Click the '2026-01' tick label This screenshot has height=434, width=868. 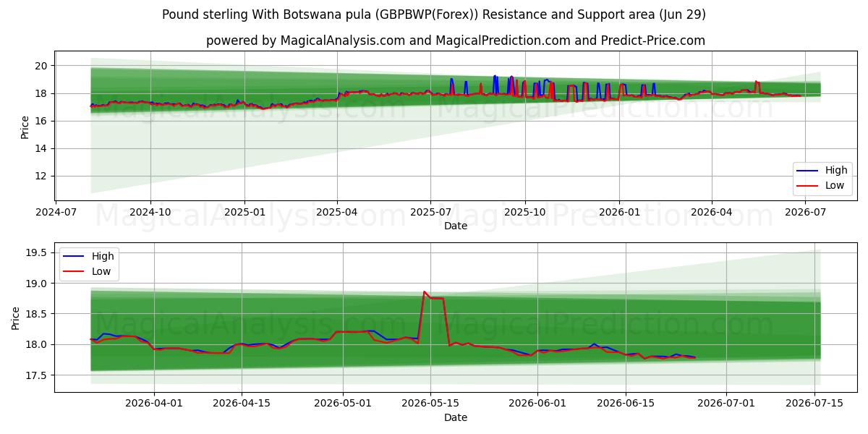pyautogui.click(x=618, y=212)
